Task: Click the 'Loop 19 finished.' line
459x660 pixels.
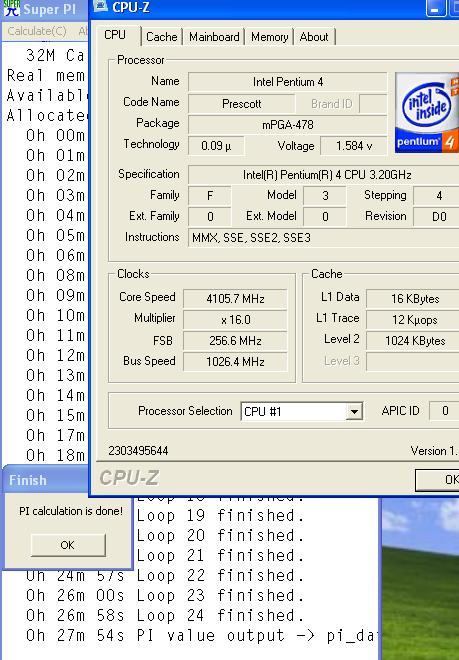Action: coord(221,516)
